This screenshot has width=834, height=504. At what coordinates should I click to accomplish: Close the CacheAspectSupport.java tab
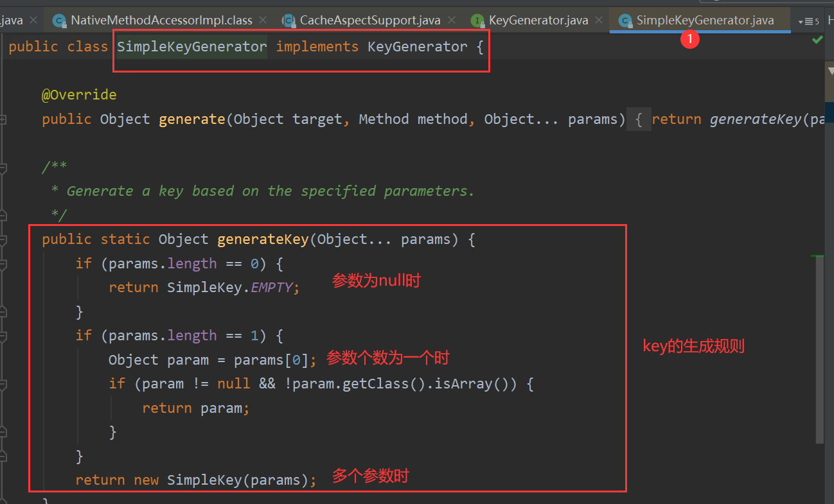[452, 20]
